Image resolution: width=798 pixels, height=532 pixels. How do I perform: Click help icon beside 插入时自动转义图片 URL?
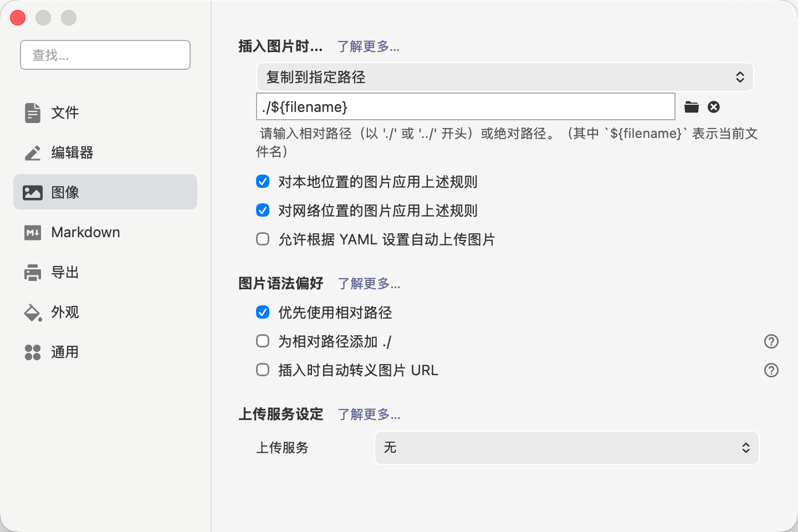click(771, 370)
